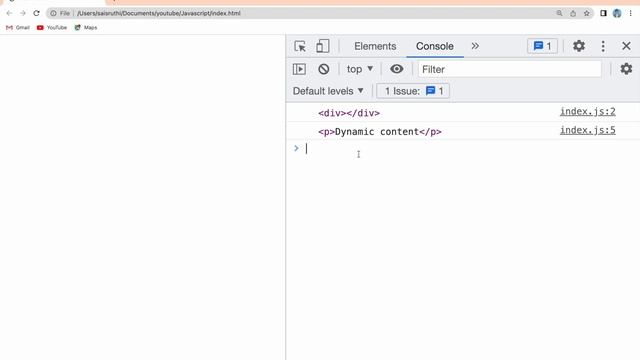Open console settings gear beside Filter
640x360 pixels.
(x=626, y=69)
